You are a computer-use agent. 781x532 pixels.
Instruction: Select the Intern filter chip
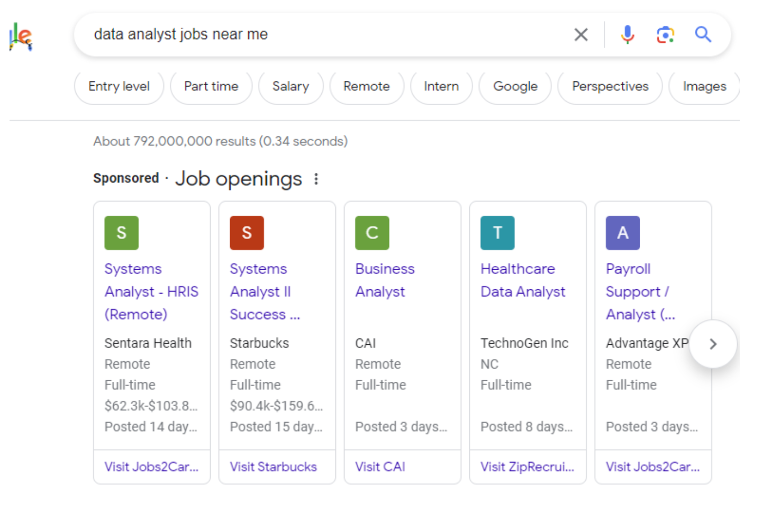click(441, 86)
